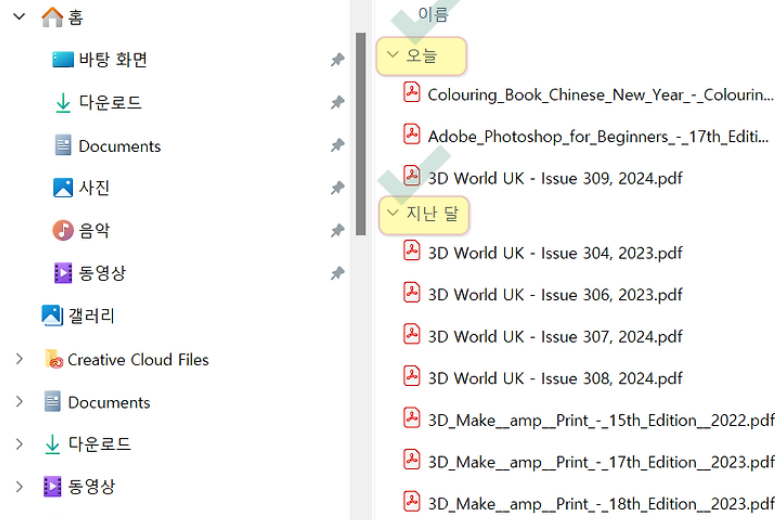Collapse the 지난 달 group chevron
The height and width of the screenshot is (520, 784).
[x=393, y=213]
